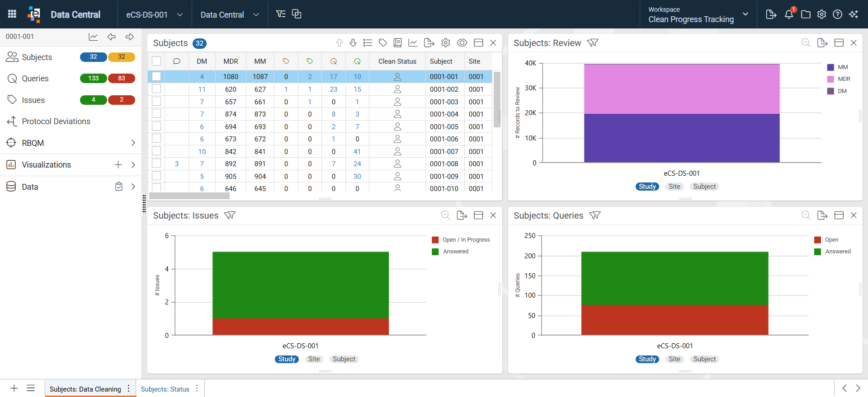868x397 pixels.
Task: Open Protocol Deviations in the sidebar
Action: (56, 121)
